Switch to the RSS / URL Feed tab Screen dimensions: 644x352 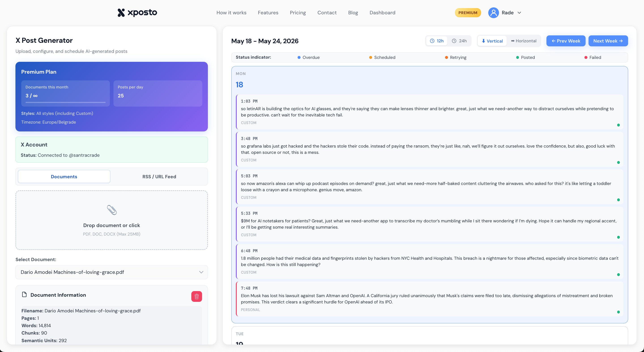coord(159,176)
